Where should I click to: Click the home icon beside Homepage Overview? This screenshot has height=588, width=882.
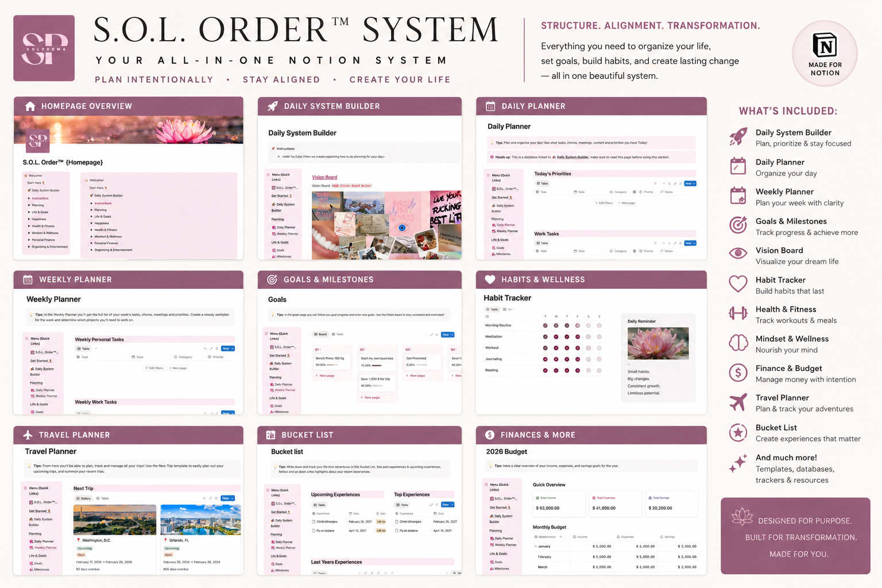click(x=30, y=106)
